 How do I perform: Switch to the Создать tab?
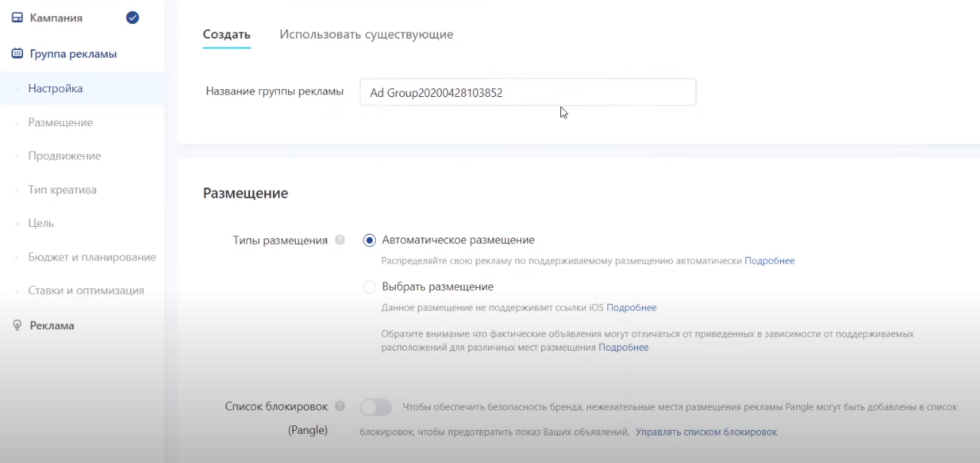pyautogui.click(x=226, y=34)
